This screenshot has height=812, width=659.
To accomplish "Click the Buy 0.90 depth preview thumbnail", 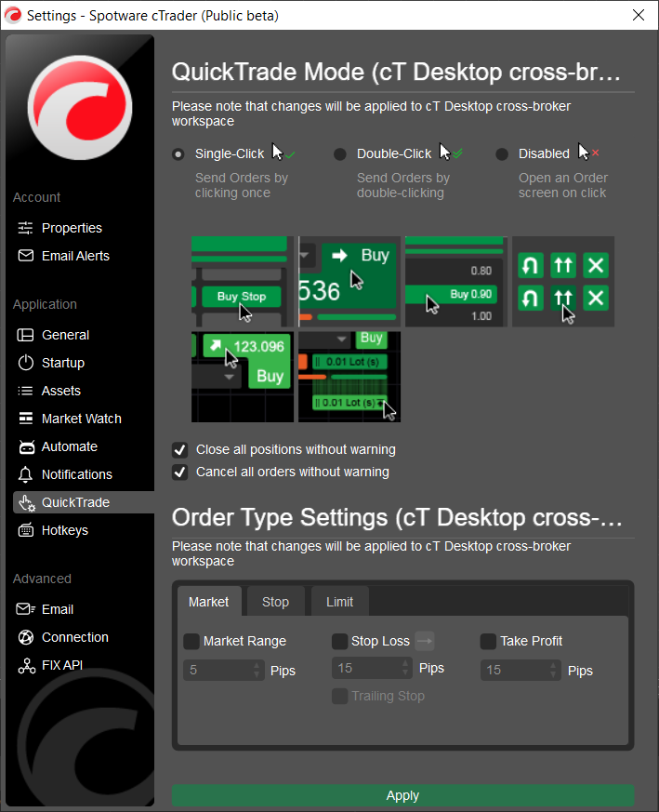I will tap(456, 282).
